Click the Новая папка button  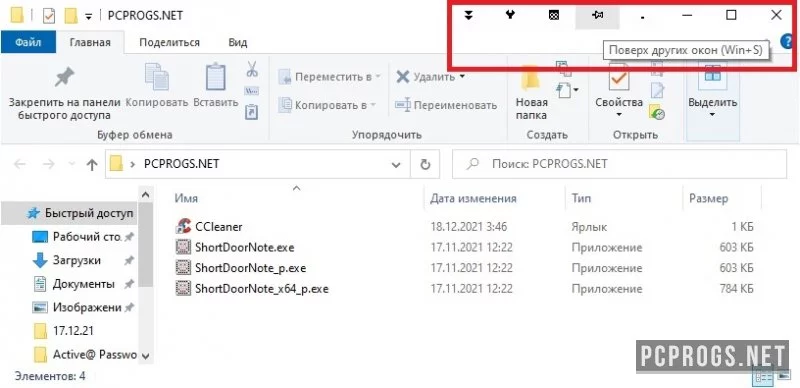click(532, 92)
